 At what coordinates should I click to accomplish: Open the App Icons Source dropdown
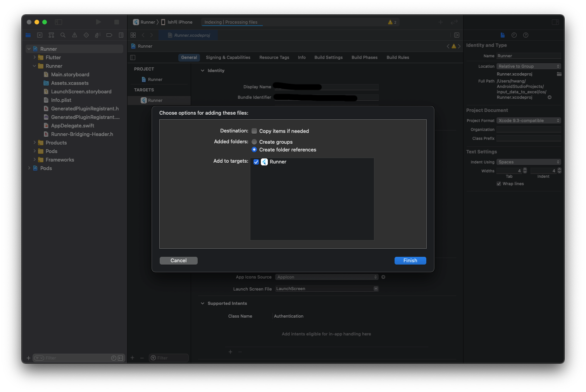[327, 277]
